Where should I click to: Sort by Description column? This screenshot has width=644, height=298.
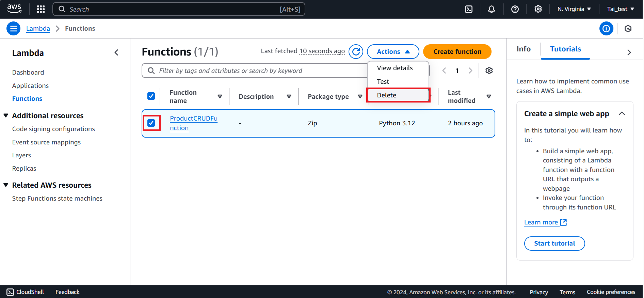click(x=289, y=96)
